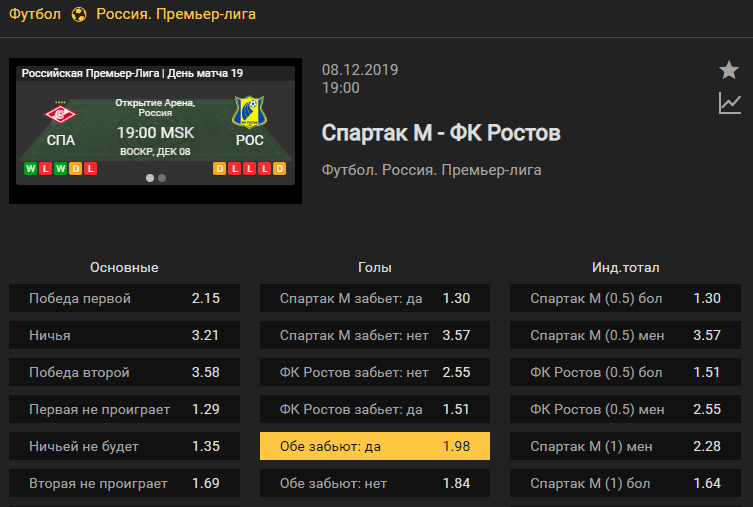Click the football icon in breadcrumb
Screen dimensions: 753x507
click(x=79, y=14)
